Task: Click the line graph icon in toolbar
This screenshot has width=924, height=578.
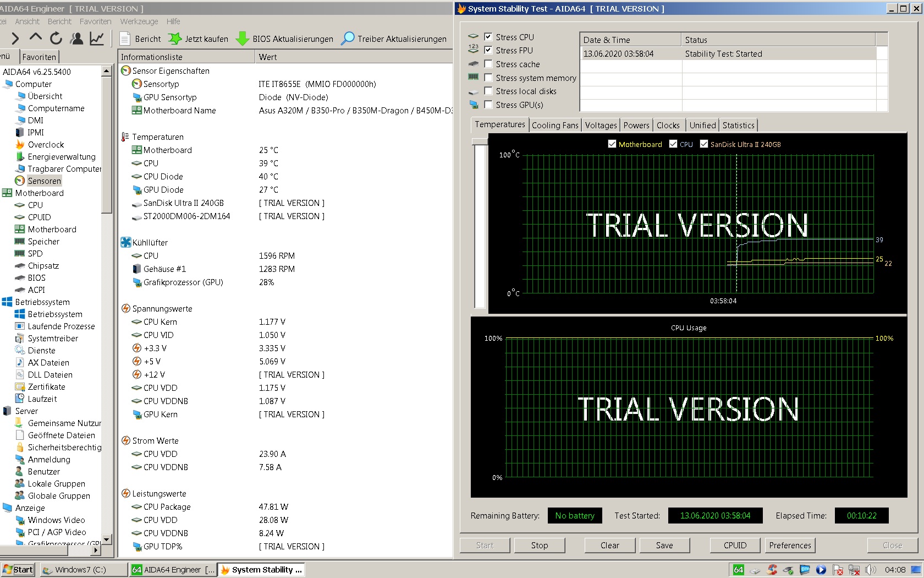Action: point(97,39)
